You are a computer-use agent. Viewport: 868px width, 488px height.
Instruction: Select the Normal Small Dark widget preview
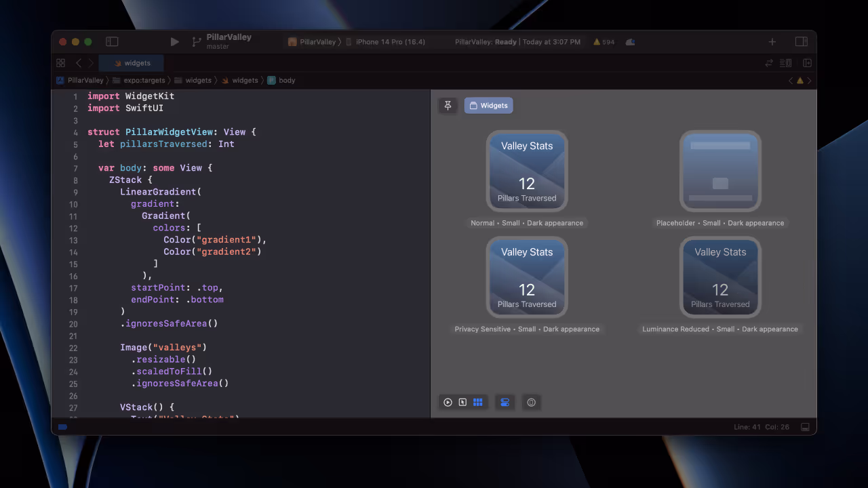point(527,171)
